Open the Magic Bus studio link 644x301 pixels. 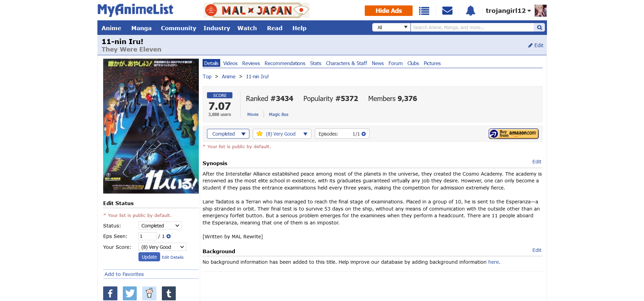tap(279, 115)
